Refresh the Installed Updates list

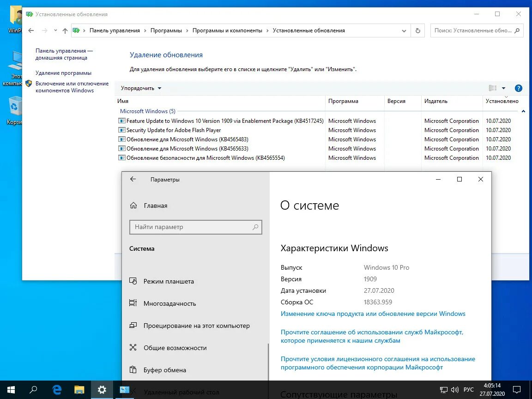[x=417, y=30]
